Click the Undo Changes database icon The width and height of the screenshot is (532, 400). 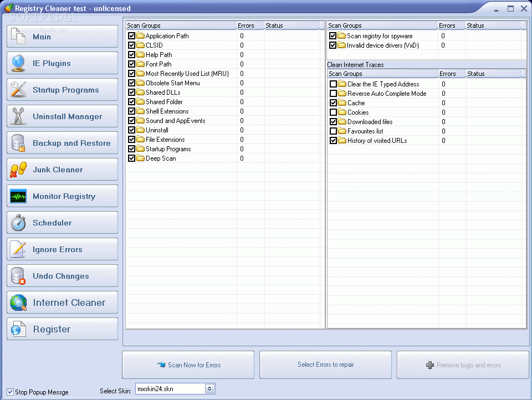[18, 276]
